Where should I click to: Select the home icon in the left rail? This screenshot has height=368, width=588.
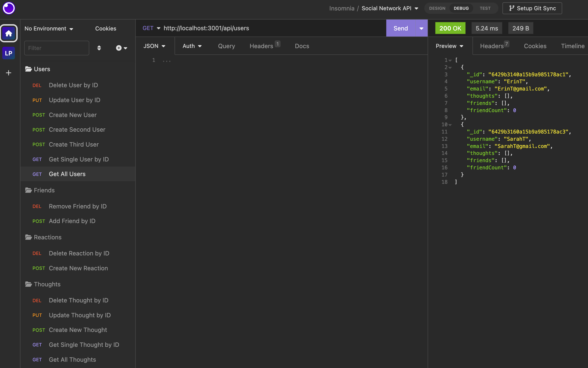(9, 33)
